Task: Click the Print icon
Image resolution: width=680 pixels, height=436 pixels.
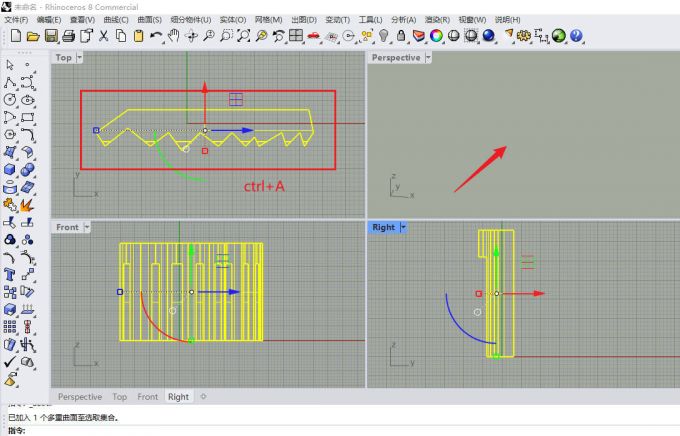Action: 69,36
